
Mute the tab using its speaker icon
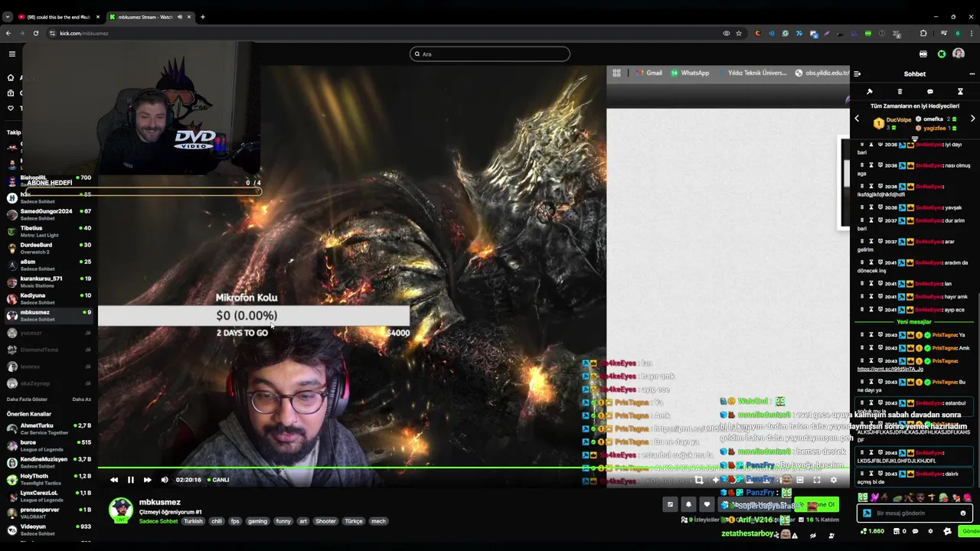point(180,17)
